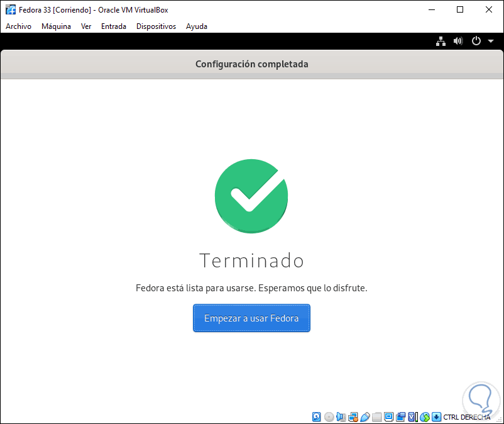The height and width of the screenshot is (424, 504).
Task: Click the shared folders status icon
Action: click(376, 417)
